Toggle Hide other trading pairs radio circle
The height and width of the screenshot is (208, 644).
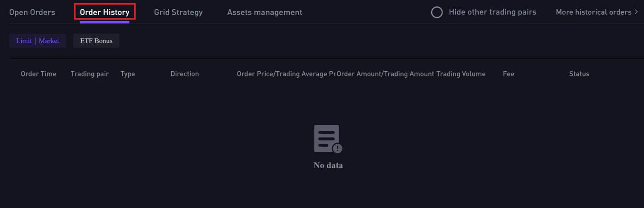click(x=437, y=12)
